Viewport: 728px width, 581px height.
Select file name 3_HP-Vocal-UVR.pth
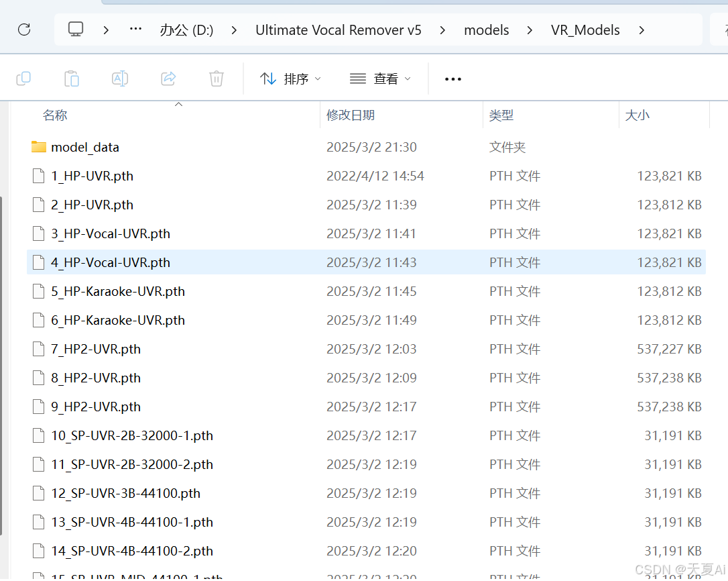pyautogui.click(x=111, y=233)
